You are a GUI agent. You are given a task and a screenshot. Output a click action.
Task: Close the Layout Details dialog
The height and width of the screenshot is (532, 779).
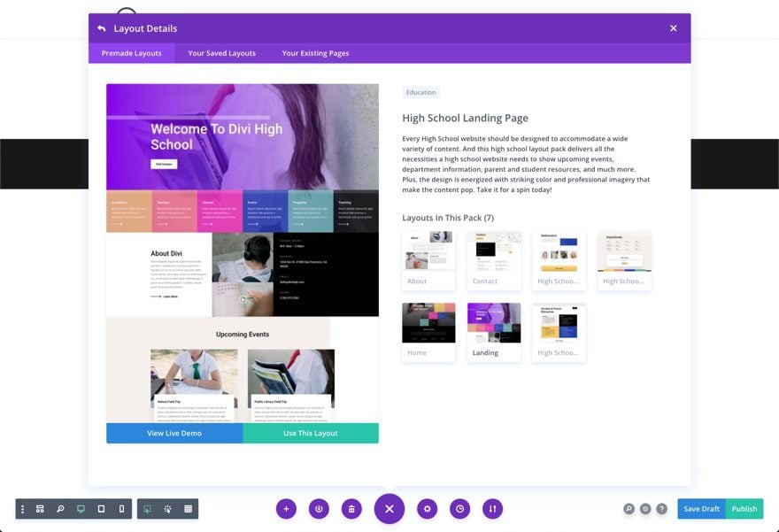click(x=673, y=28)
